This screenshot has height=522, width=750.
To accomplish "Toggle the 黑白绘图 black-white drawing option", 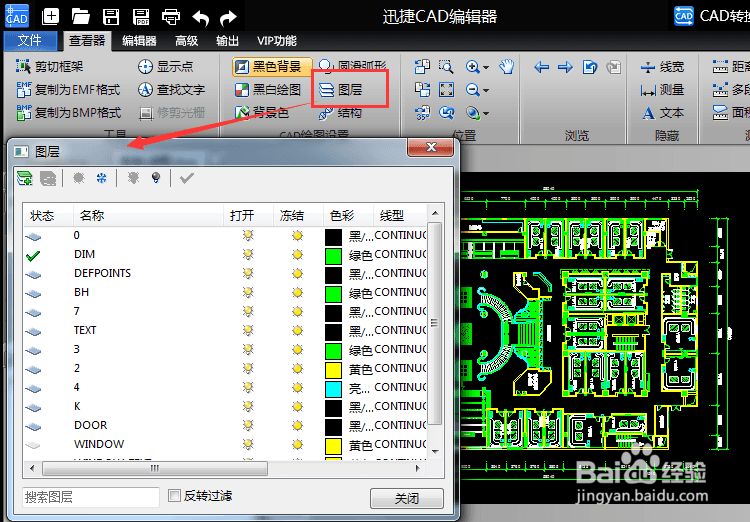I will pos(268,90).
